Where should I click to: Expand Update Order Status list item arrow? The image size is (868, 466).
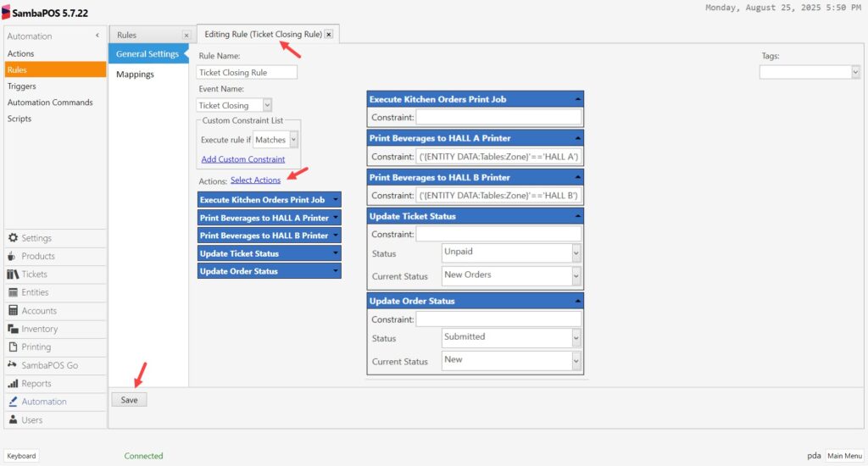point(336,270)
